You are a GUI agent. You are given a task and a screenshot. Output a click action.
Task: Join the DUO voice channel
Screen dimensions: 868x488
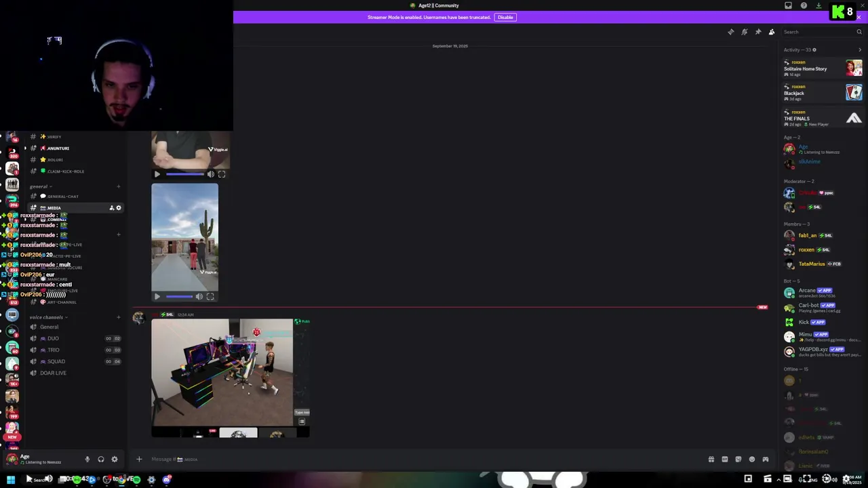(75, 338)
